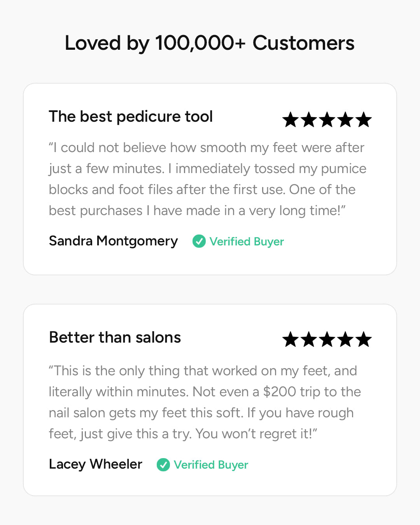This screenshot has height=525, width=420.
Task: Click Sandra Montgomery's Verified Buyer label
Action: [x=247, y=241]
